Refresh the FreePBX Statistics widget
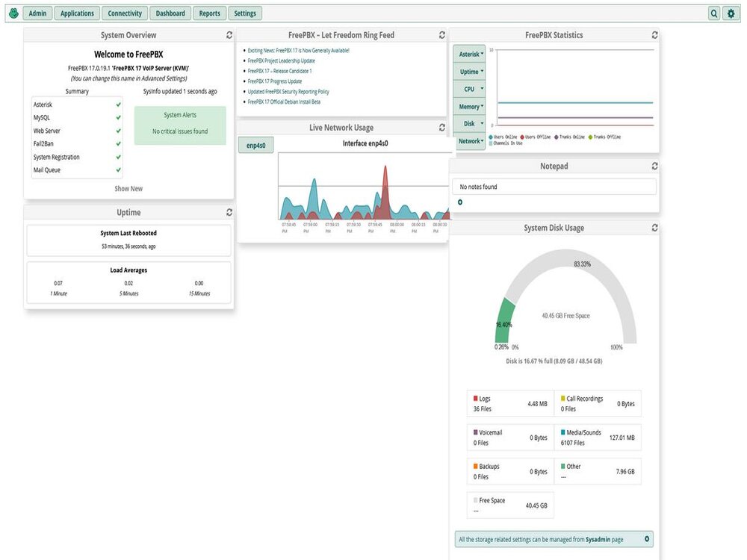Screen dimensions: 747x560 pyautogui.click(x=654, y=35)
